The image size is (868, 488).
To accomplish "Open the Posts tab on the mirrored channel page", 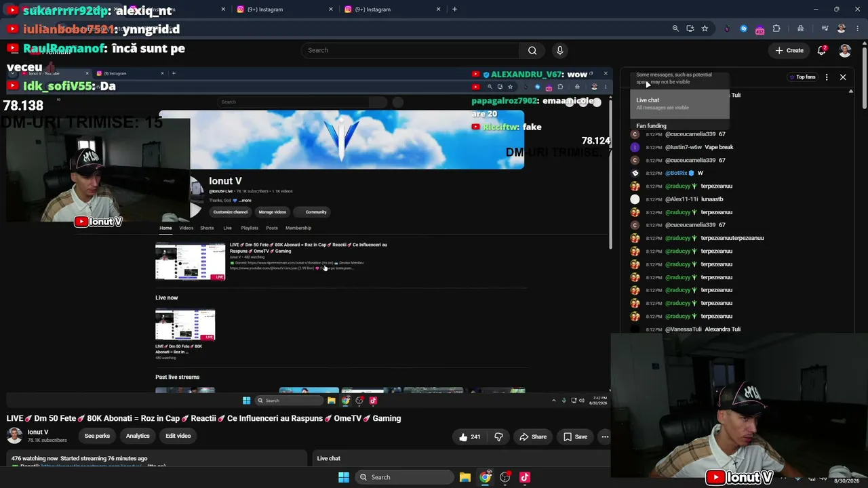I will coord(272,228).
